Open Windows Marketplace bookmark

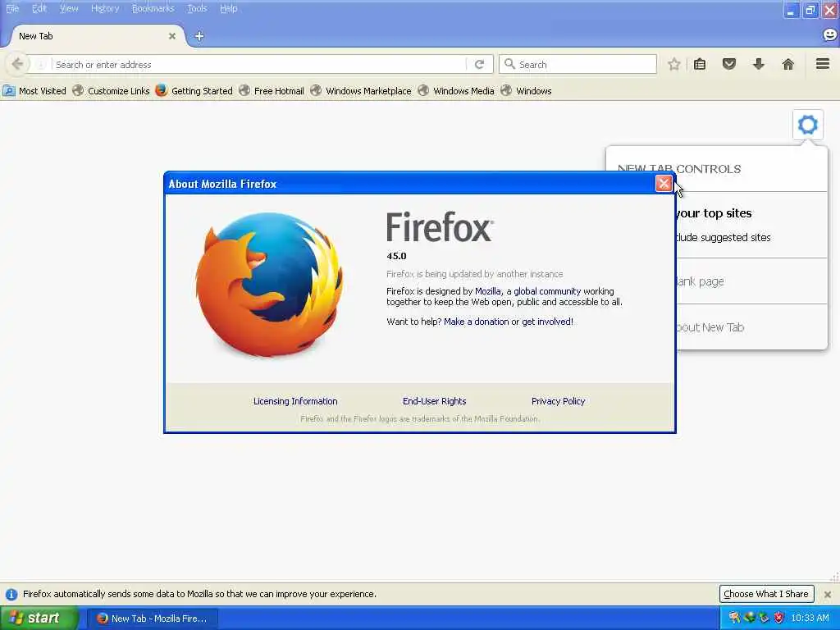(x=361, y=91)
